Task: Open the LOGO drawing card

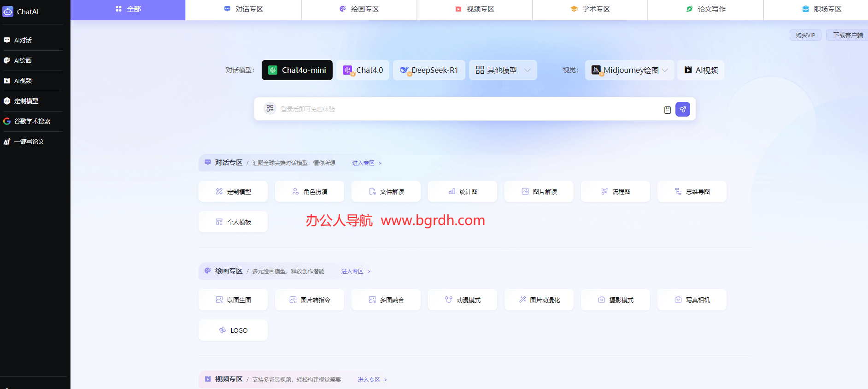Action: pos(233,330)
